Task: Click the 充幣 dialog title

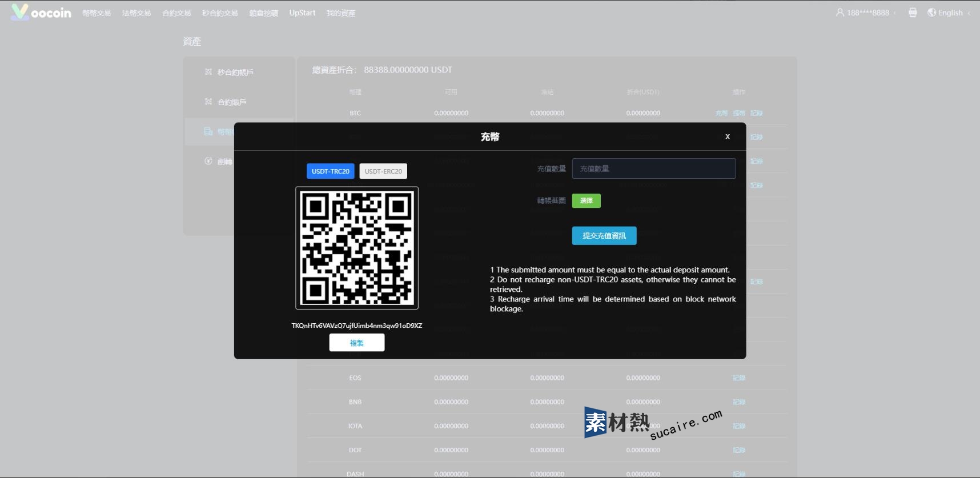Action: pos(490,136)
